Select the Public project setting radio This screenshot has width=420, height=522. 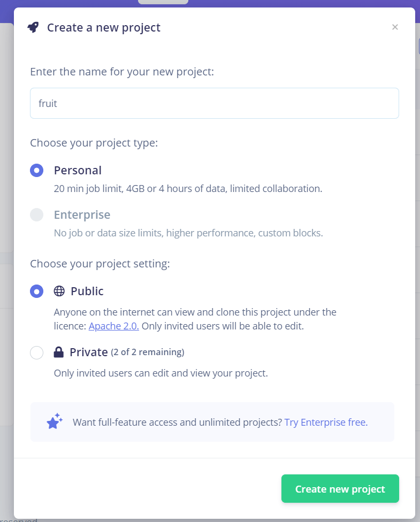(36, 291)
